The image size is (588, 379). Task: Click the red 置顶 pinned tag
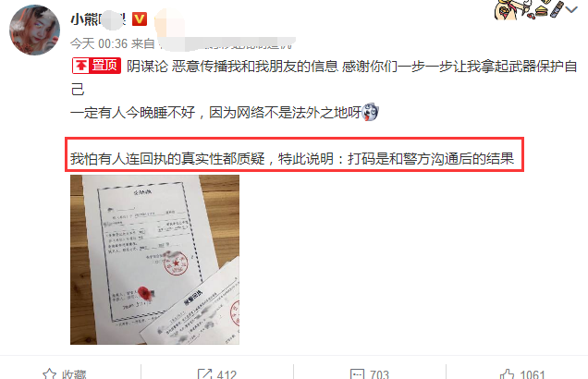96,66
